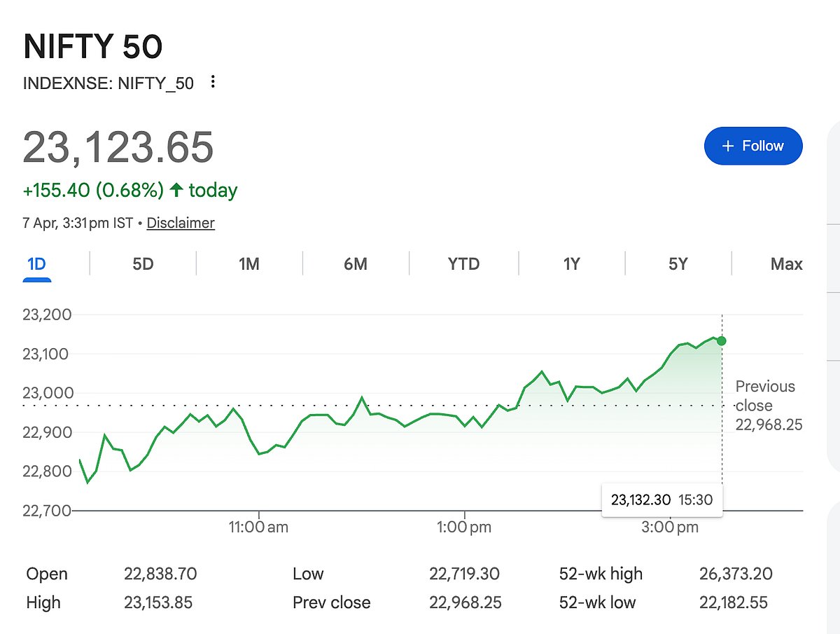Open the three-dot more options menu
This screenshot has width=840, height=634.
coord(213,83)
